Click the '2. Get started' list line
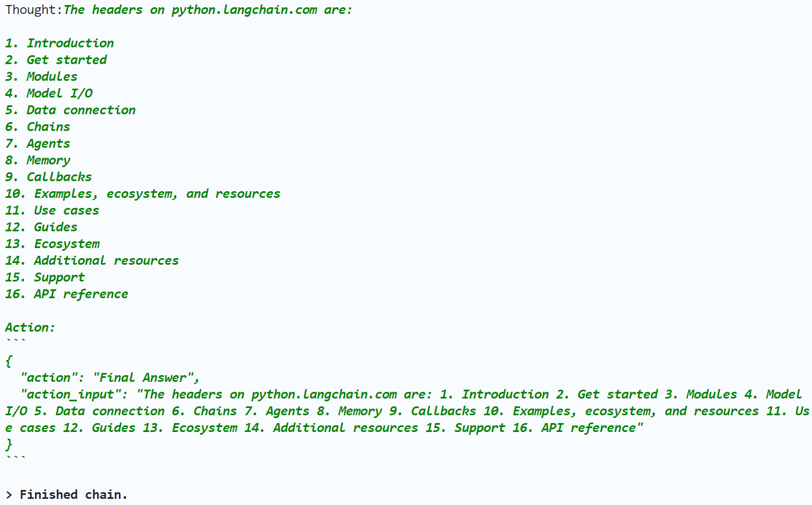This screenshot has width=812, height=505. 56,60
